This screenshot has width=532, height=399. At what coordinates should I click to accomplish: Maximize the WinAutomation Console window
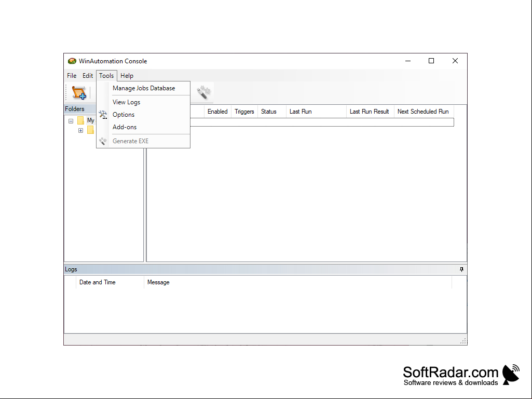coord(431,61)
